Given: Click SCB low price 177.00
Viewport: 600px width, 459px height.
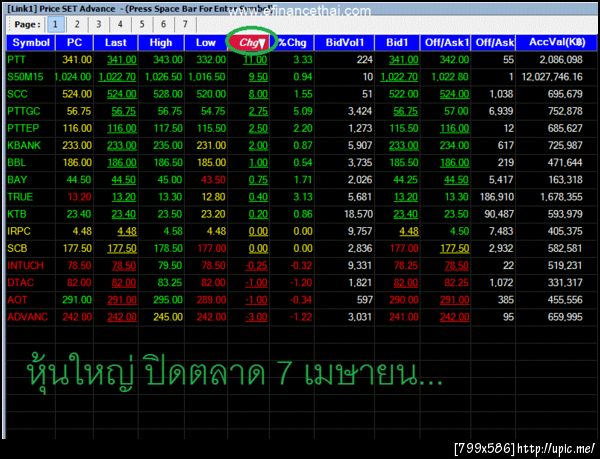Looking at the screenshot, I should pyautogui.click(x=211, y=248).
